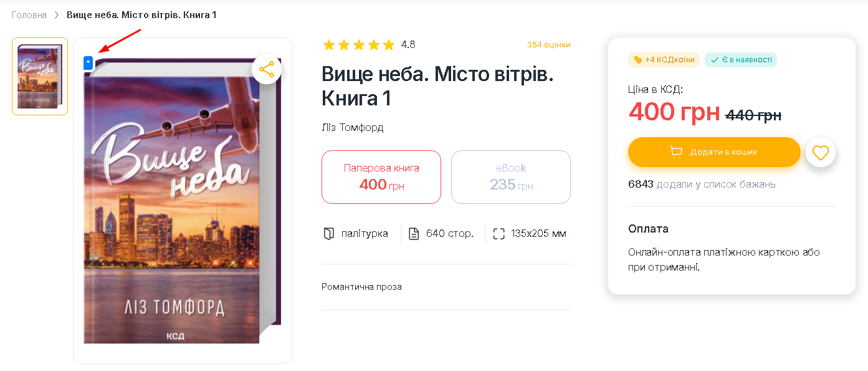Click the fifth rating star

tap(388, 45)
